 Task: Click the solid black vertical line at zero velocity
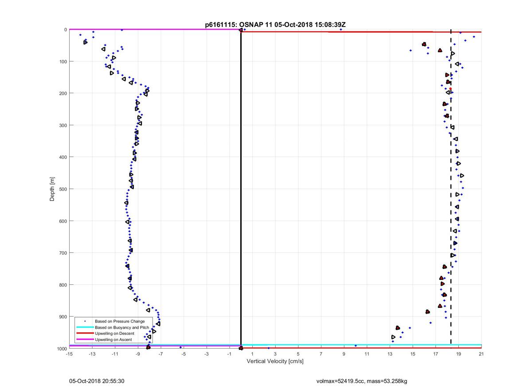241,189
